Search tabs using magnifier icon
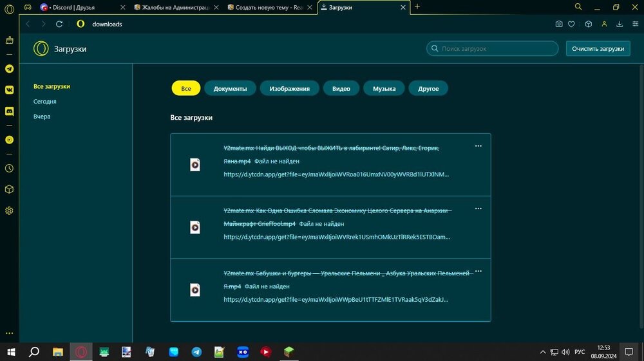Image resolution: width=644 pixels, height=361 pixels. [578, 6]
